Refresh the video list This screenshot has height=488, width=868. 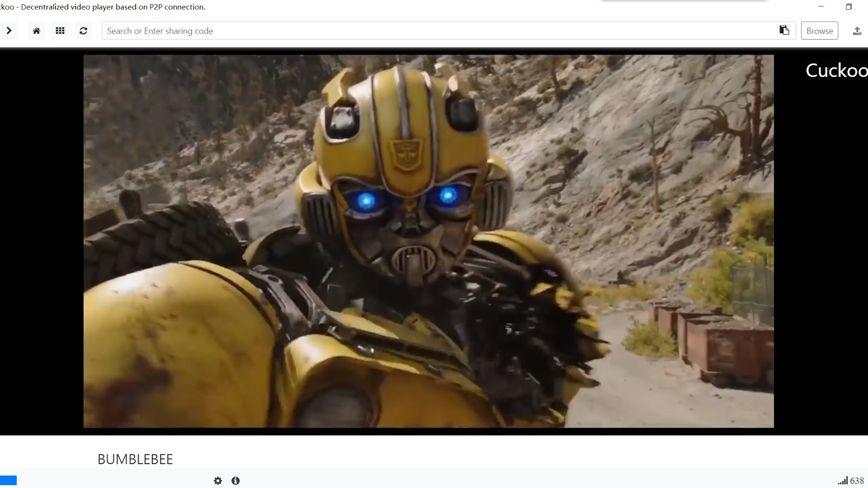(x=84, y=31)
